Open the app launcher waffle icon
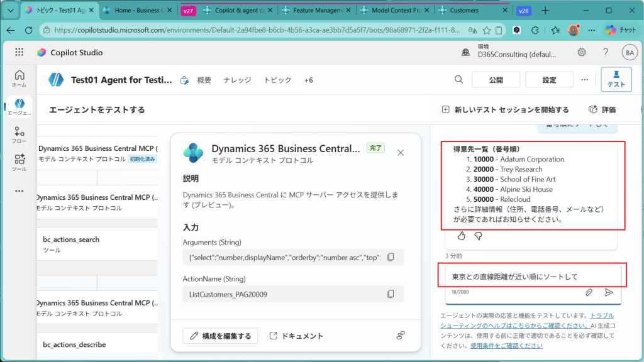 (19, 53)
